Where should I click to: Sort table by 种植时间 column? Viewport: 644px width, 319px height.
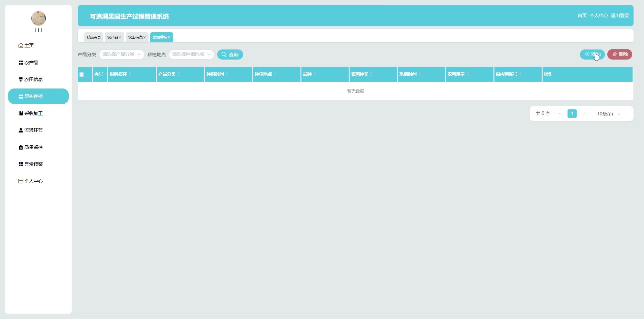[x=227, y=74]
